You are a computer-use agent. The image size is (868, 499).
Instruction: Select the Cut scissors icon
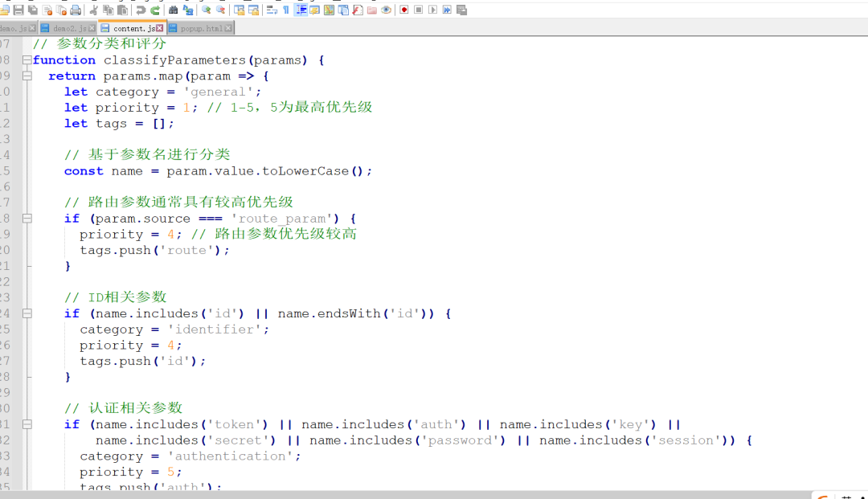pyautogui.click(x=93, y=10)
